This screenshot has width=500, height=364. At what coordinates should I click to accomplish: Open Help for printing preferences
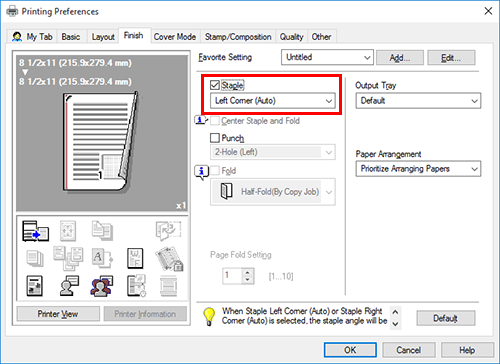click(467, 350)
